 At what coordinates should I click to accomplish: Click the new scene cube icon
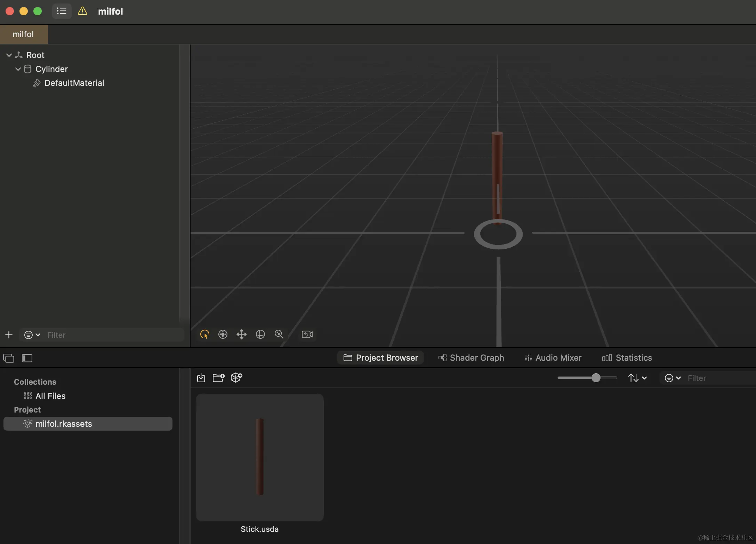click(236, 378)
